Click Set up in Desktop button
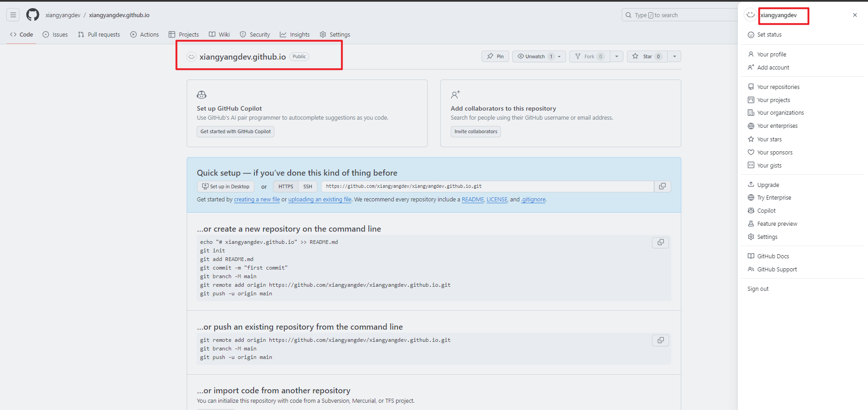Viewport: 868px width, 410px height. click(226, 186)
